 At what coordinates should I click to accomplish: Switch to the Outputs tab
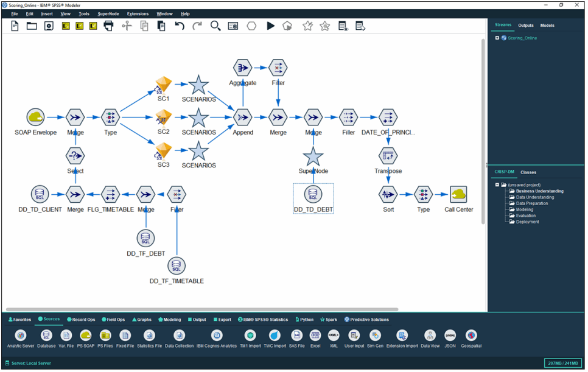(x=526, y=26)
